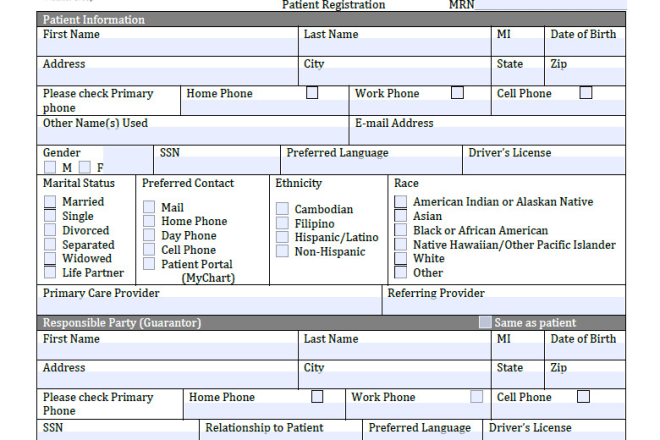Click patient Home Phone number field
Image resolution: width=660 pixels, height=440 pixels.
click(264, 107)
